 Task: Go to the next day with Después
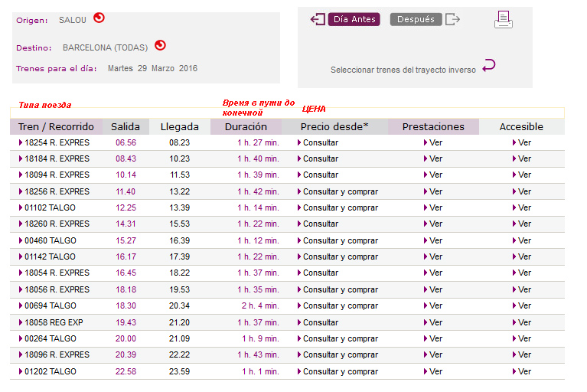tap(416, 19)
